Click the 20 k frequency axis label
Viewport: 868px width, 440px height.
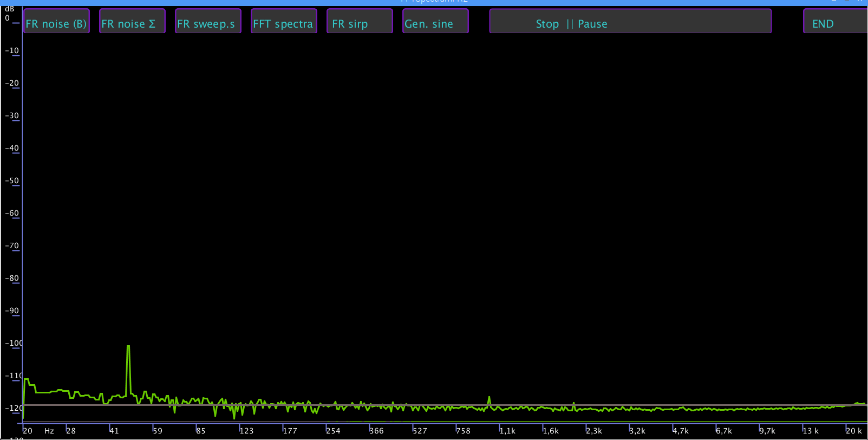click(x=853, y=431)
